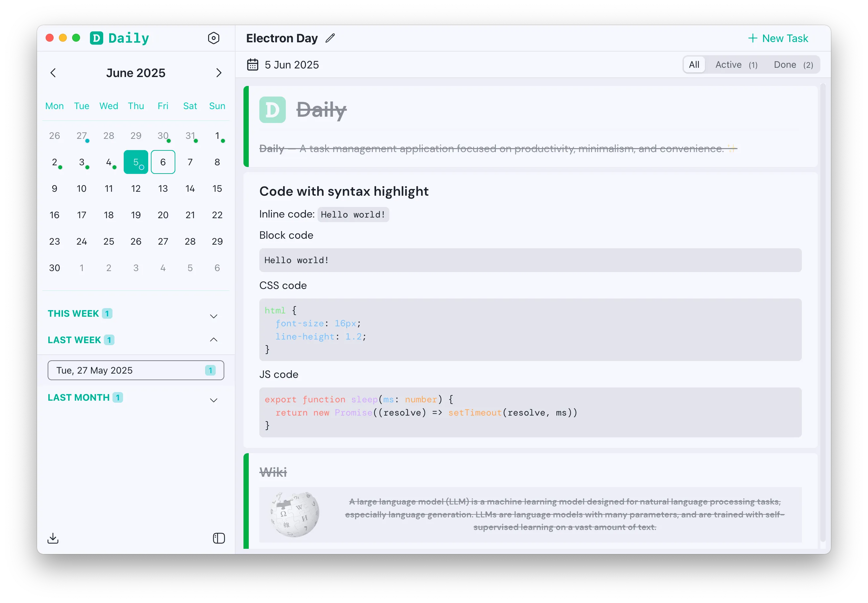Select Sunday June 1 in the calendar
This screenshot has width=868, height=603.
tap(217, 136)
